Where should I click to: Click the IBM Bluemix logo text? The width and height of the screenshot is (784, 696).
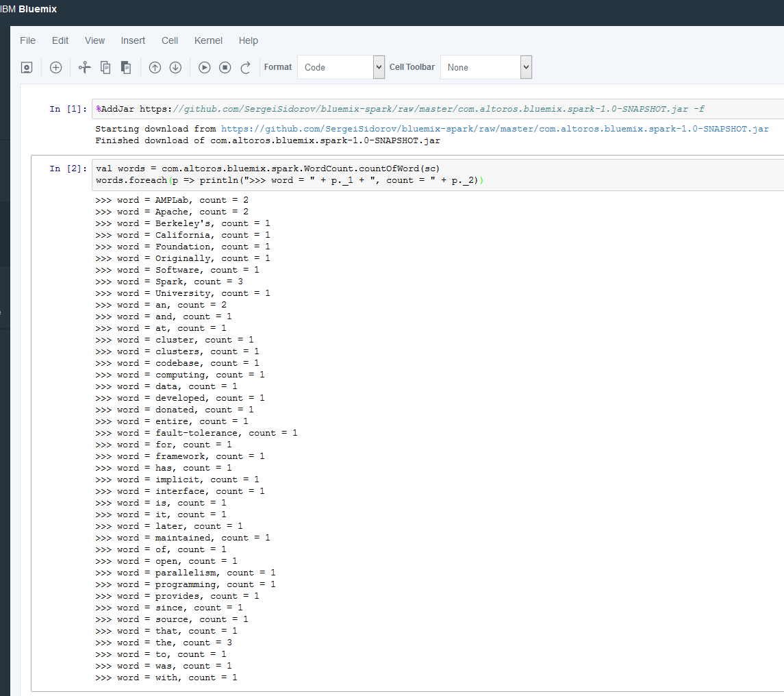coord(29,9)
